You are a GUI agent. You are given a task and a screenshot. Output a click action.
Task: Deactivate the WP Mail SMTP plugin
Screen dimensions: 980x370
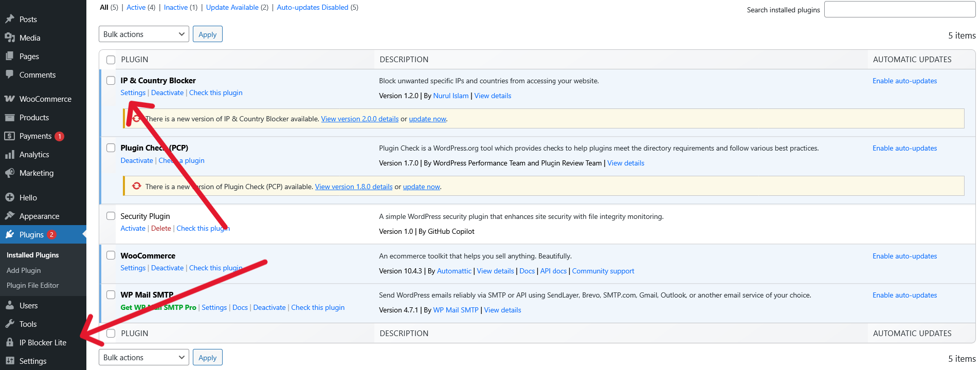269,307
